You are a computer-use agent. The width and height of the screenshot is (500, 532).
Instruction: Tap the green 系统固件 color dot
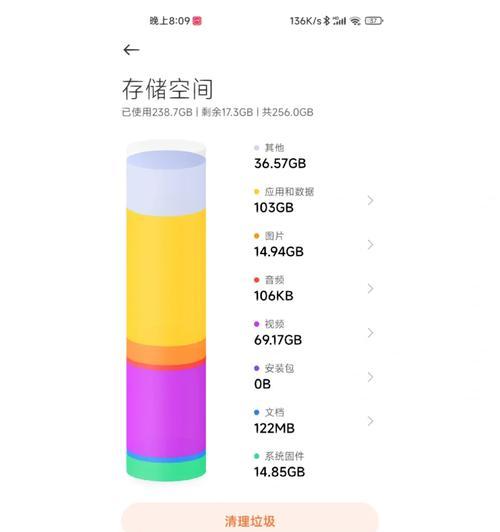click(x=257, y=456)
